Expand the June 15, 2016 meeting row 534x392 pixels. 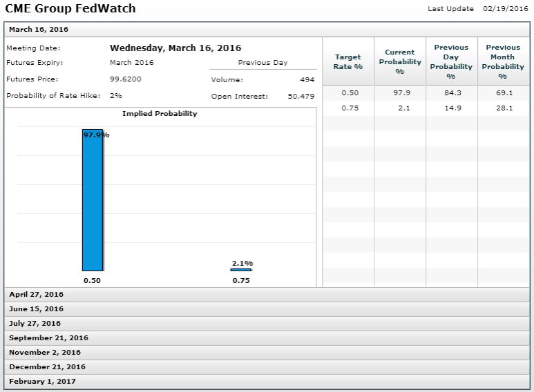tap(36, 309)
